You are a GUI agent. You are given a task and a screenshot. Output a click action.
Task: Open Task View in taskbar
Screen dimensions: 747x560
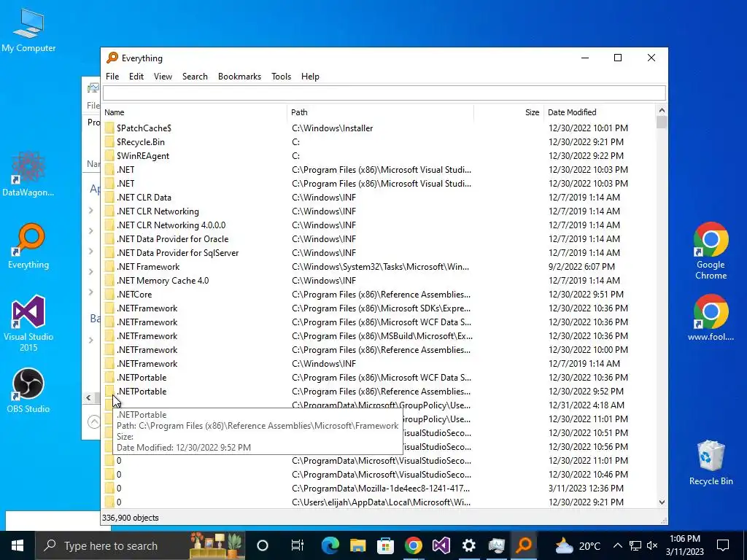(x=298, y=545)
